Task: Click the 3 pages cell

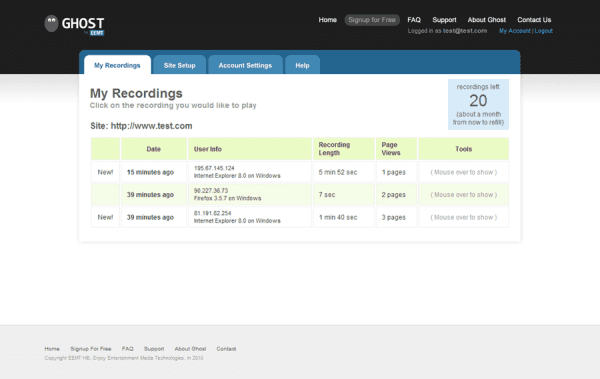Action: (x=396, y=217)
